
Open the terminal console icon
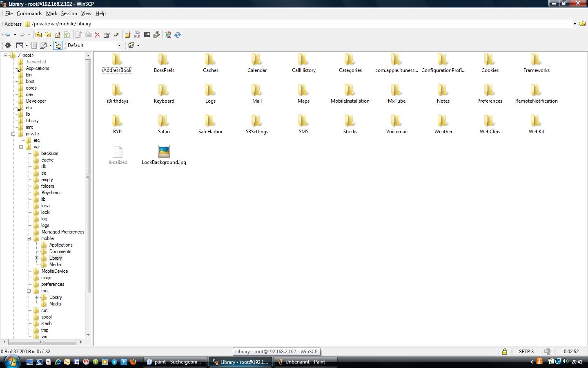tap(147, 35)
